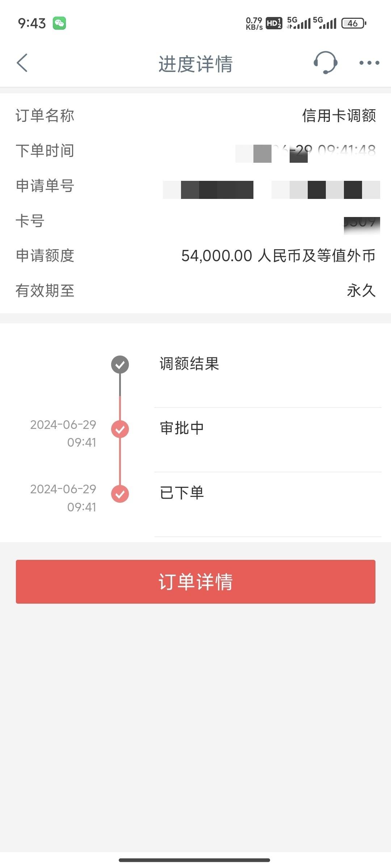Screen dimensions: 391x868
Task: Tap the 永久 validity value
Action: (361, 290)
